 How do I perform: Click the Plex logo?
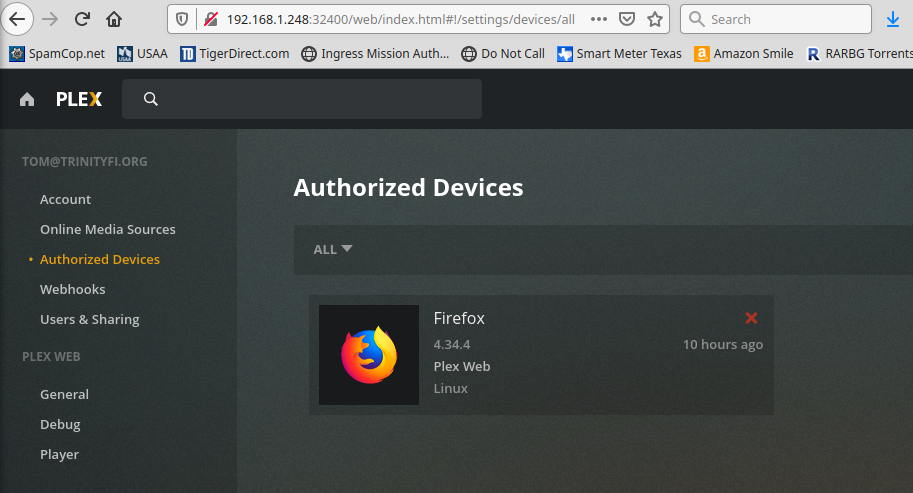78,99
